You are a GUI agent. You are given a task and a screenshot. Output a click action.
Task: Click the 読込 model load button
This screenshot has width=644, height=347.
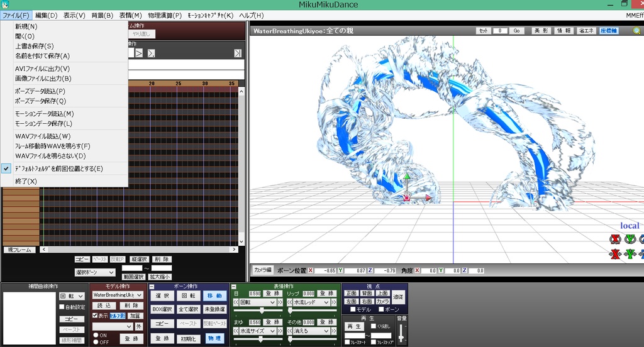(104, 306)
